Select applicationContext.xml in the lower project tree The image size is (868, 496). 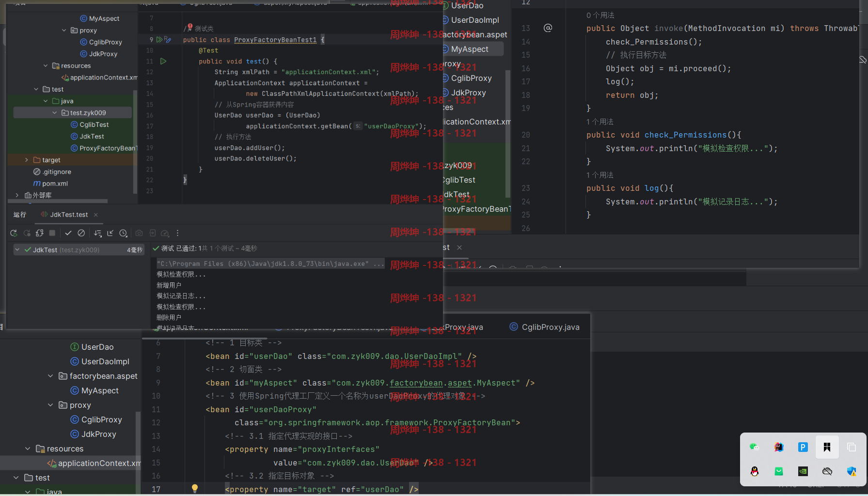coord(95,463)
